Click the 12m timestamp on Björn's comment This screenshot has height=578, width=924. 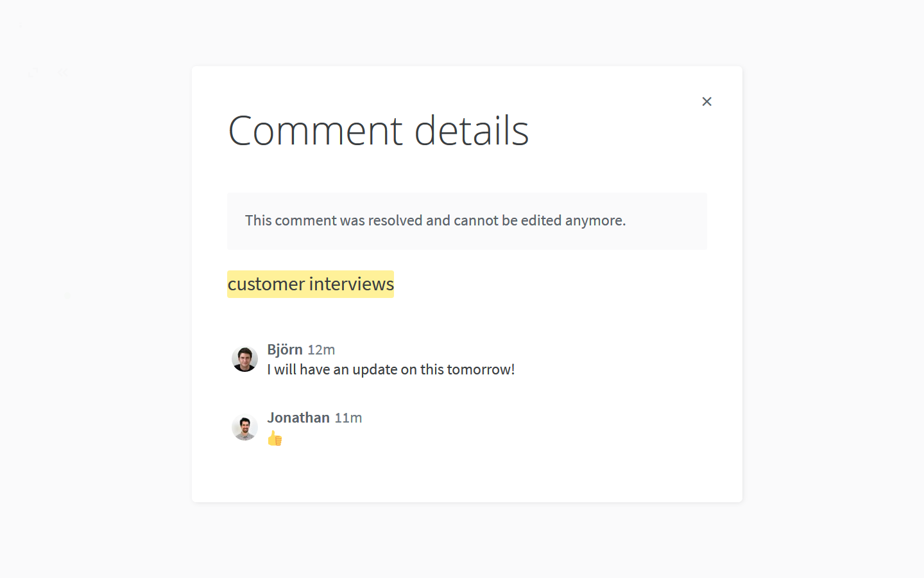(x=321, y=350)
